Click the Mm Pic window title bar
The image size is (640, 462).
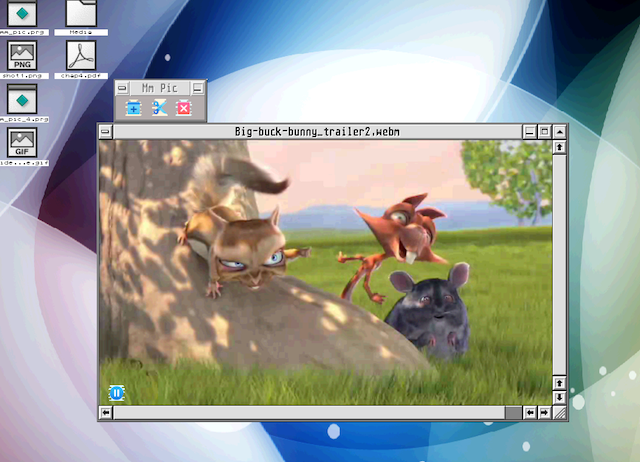160,88
